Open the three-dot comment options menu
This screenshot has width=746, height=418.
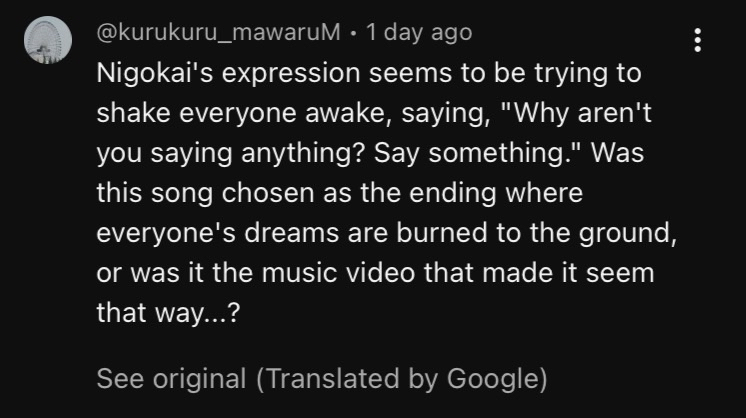click(698, 41)
